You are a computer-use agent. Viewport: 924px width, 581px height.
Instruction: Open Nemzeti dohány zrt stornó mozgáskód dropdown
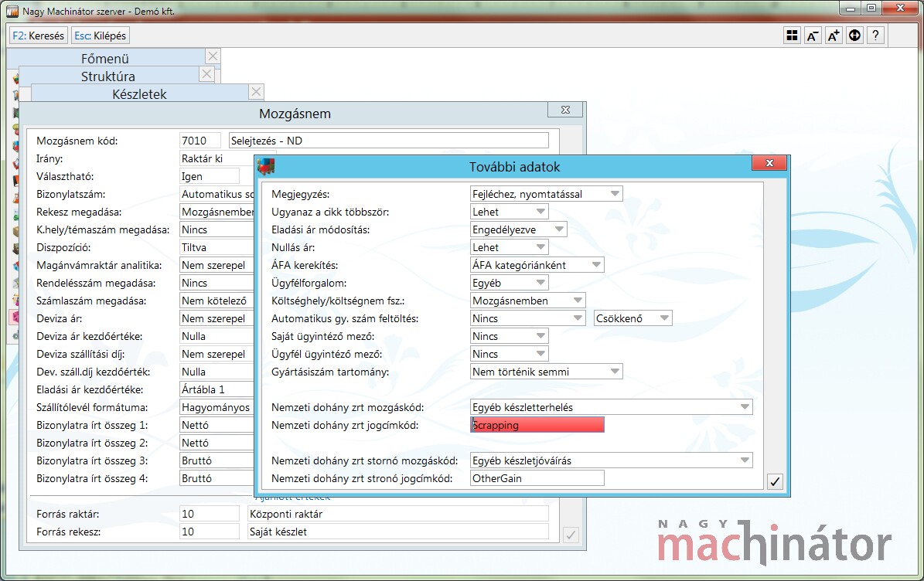(611, 460)
